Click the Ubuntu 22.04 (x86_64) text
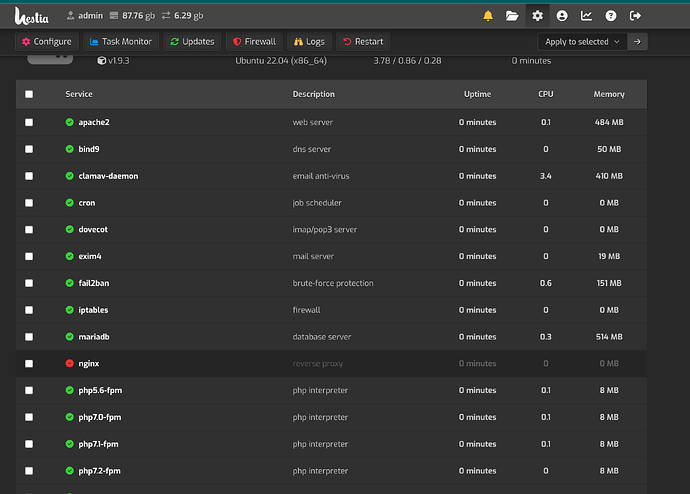690x494 pixels. click(281, 61)
